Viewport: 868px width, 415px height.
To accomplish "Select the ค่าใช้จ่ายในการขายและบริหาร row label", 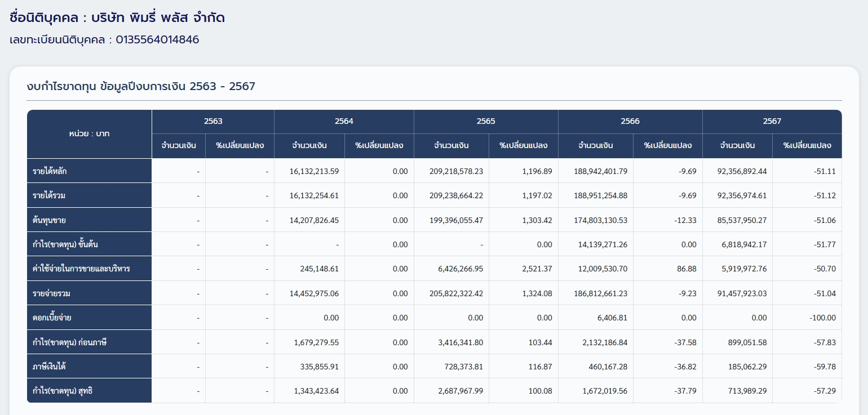I will [x=81, y=269].
